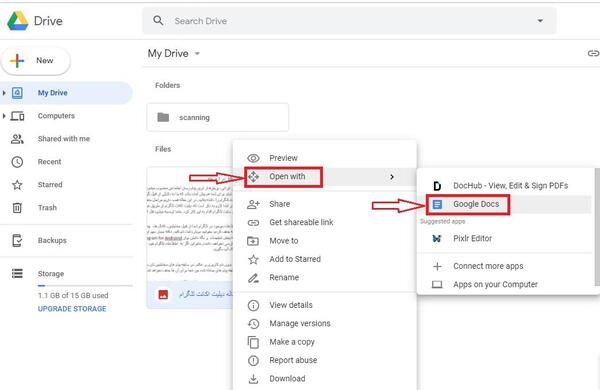Click the Report abuse warning icon
Image resolution: width=600 pixels, height=390 pixels.
click(253, 361)
